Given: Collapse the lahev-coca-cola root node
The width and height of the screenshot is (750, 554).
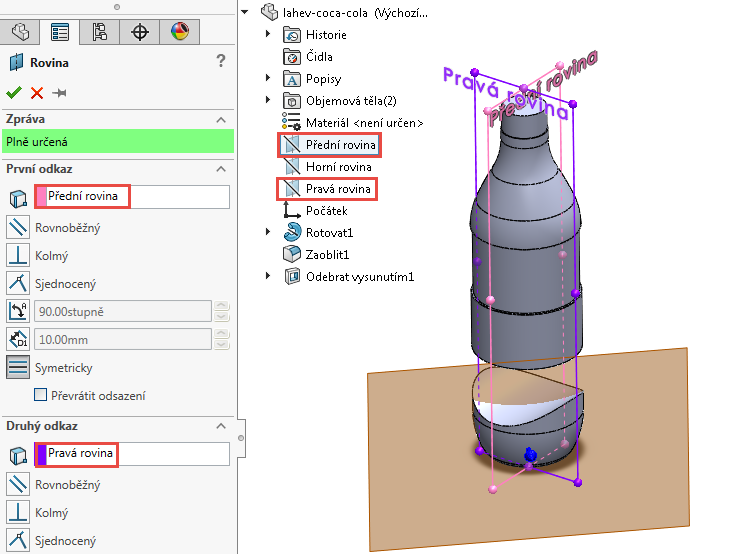Looking at the screenshot, I should pos(245,12).
